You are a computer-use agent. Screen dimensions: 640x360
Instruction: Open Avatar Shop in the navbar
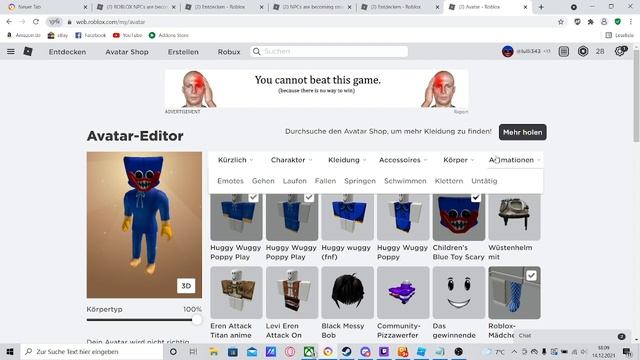pyautogui.click(x=127, y=52)
